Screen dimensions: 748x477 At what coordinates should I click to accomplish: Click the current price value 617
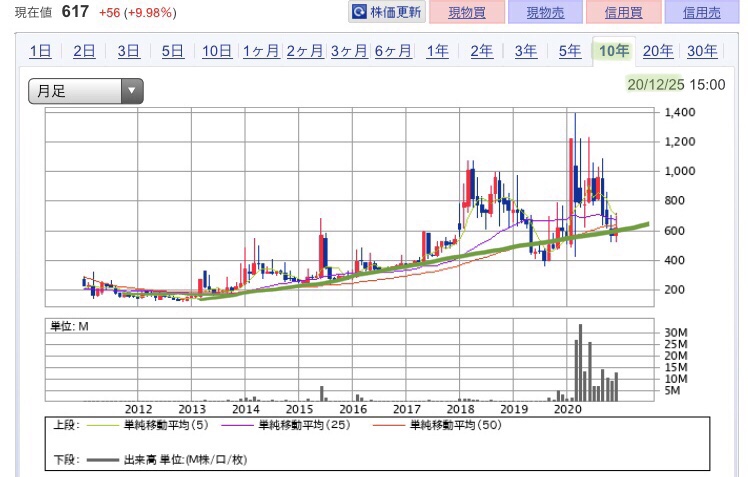pos(75,11)
